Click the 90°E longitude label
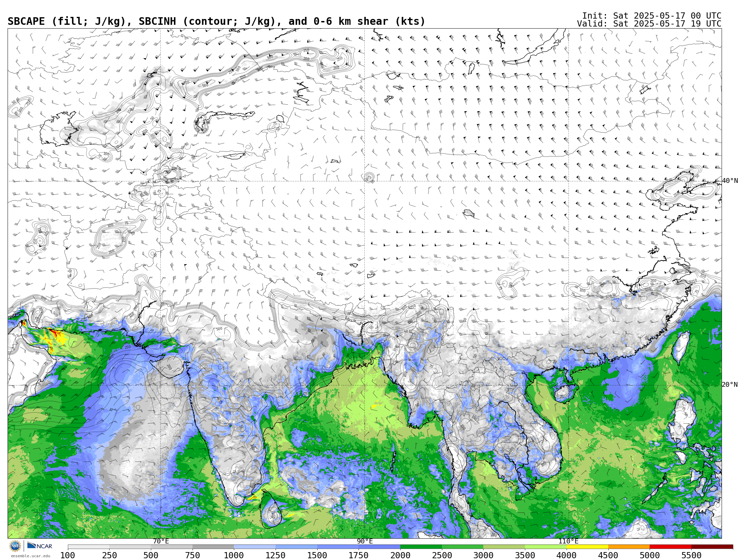 click(365, 541)
